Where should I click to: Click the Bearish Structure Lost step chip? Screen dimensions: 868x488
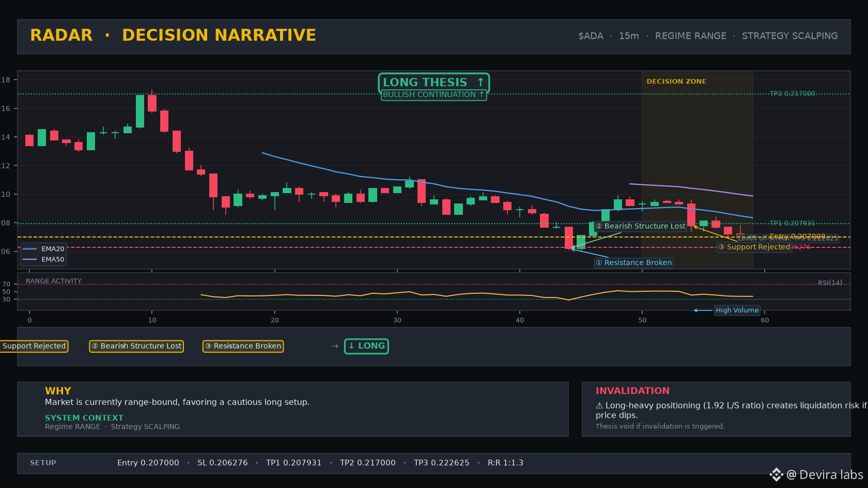[x=136, y=346]
